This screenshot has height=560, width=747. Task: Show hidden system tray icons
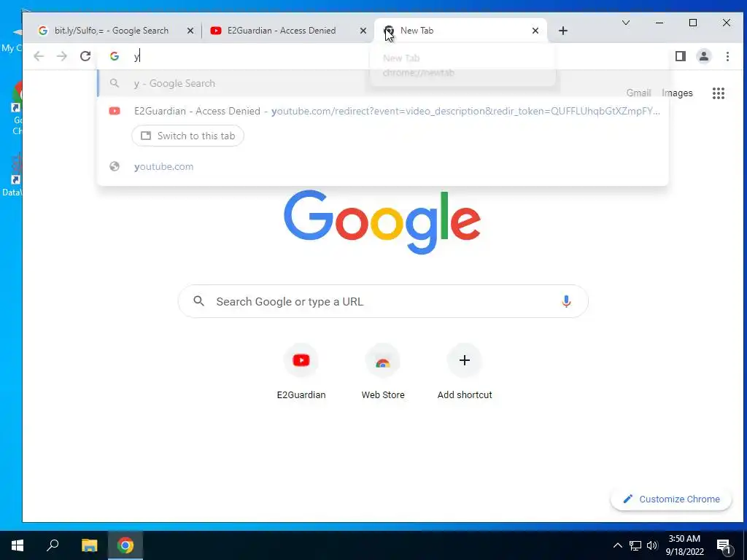click(x=617, y=545)
